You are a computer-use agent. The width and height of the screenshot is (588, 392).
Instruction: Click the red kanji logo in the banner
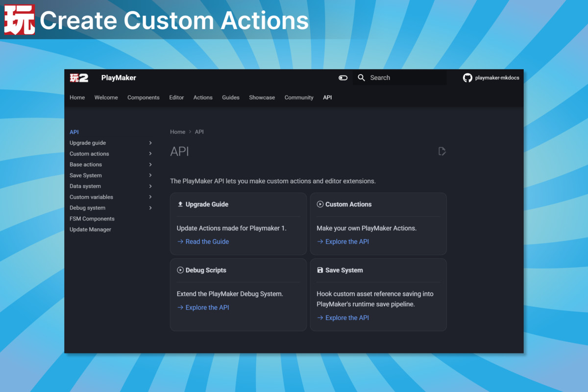click(20, 20)
